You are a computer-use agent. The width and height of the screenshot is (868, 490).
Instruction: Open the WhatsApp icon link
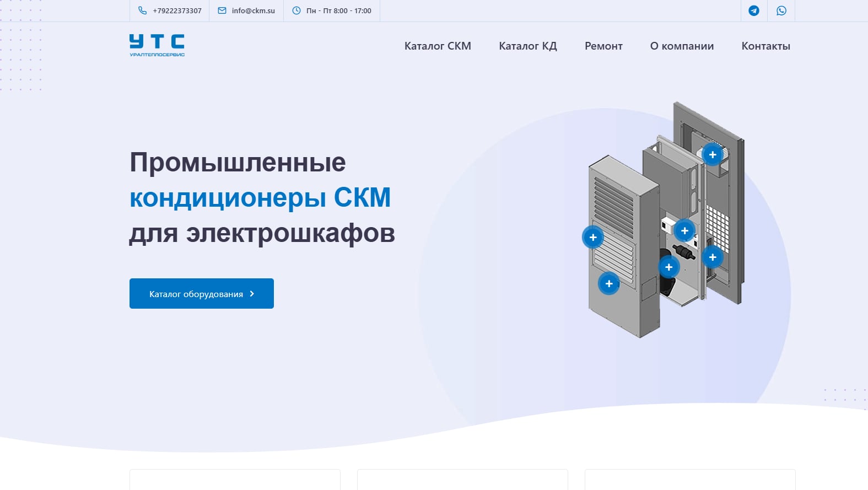(x=781, y=10)
